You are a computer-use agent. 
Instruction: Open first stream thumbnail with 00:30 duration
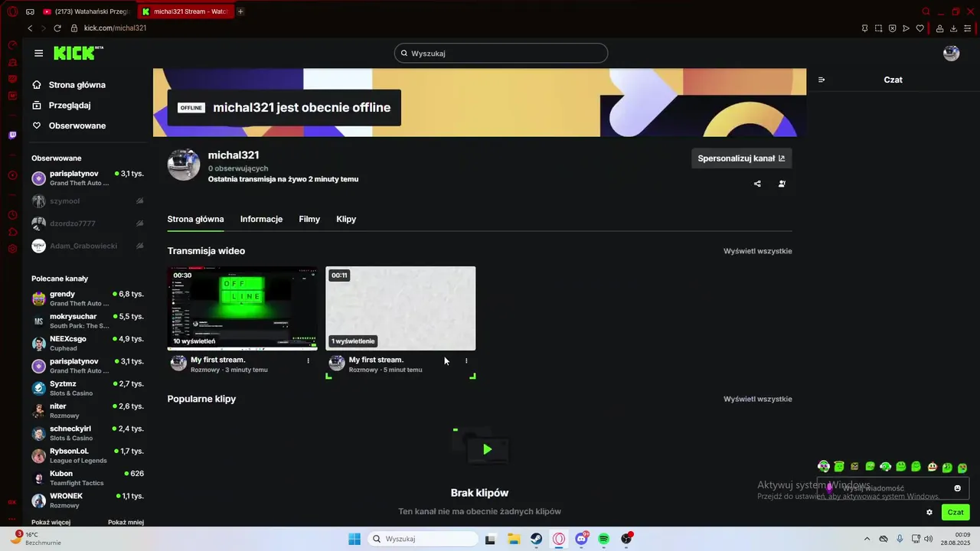(x=242, y=308)
